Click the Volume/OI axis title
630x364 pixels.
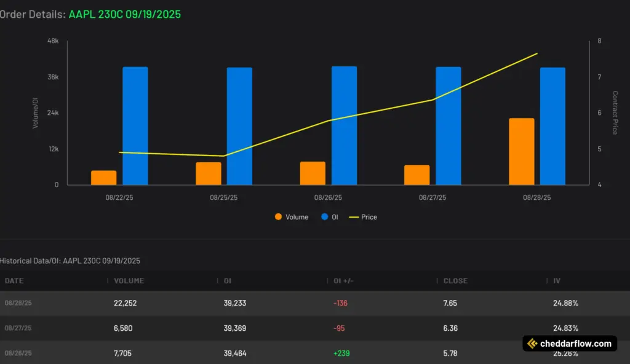point(35,113)
